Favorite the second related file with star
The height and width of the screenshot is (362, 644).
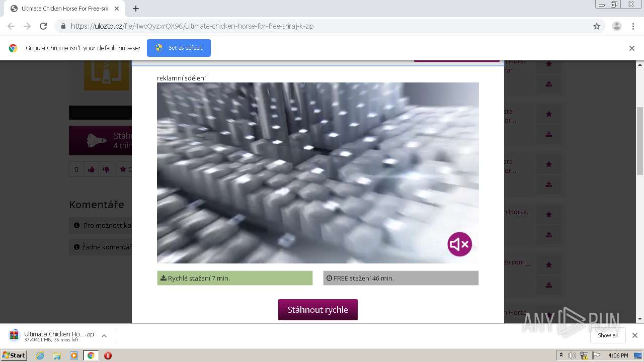549,114
